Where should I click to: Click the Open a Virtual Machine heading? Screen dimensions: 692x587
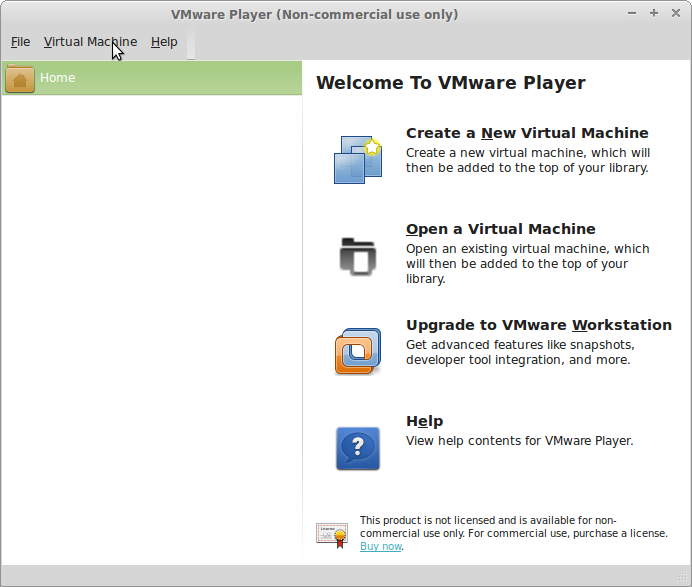pyautogui.click(x=500, y=229)
